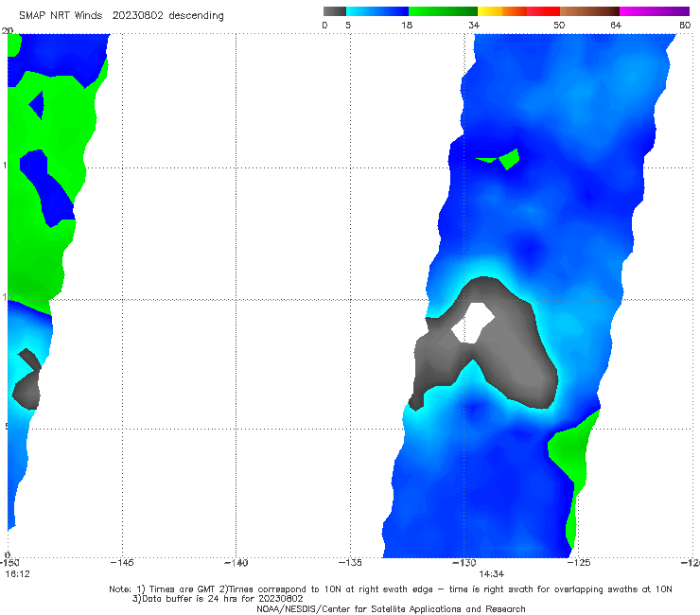Click the magenta 64-80 segment of the color bar
Image resolution: width=700 pixels, height=615 pixels.
pos(655,11)
